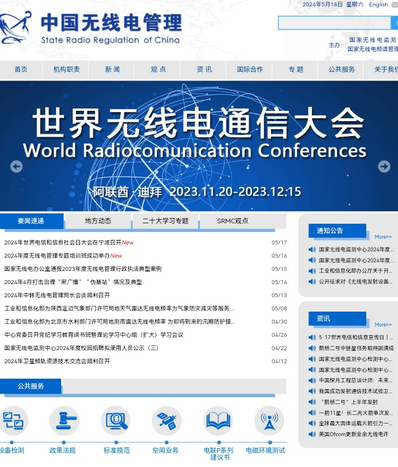Open 鹊桥二号中继星任务取得圆满成 news item
Screen dimensions: 398x467
click(x=356, y=348)
